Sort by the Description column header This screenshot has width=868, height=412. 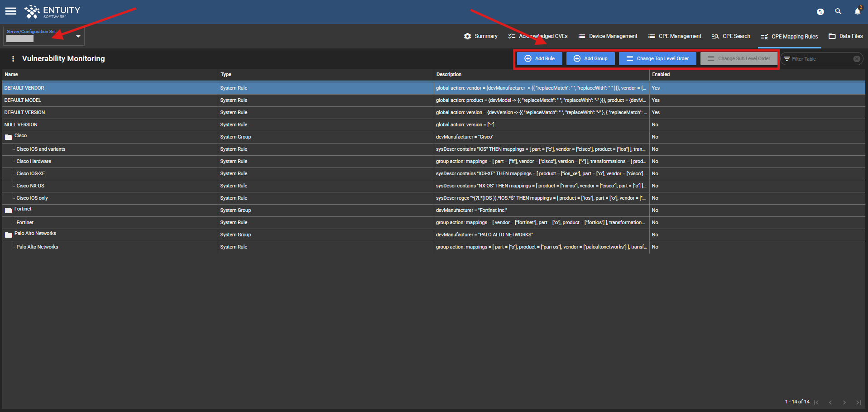542,74
